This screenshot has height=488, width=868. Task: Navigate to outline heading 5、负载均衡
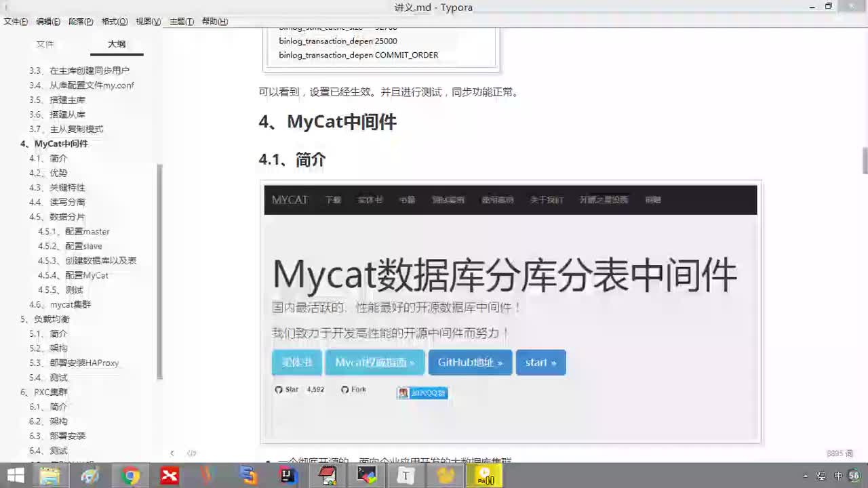45,319
